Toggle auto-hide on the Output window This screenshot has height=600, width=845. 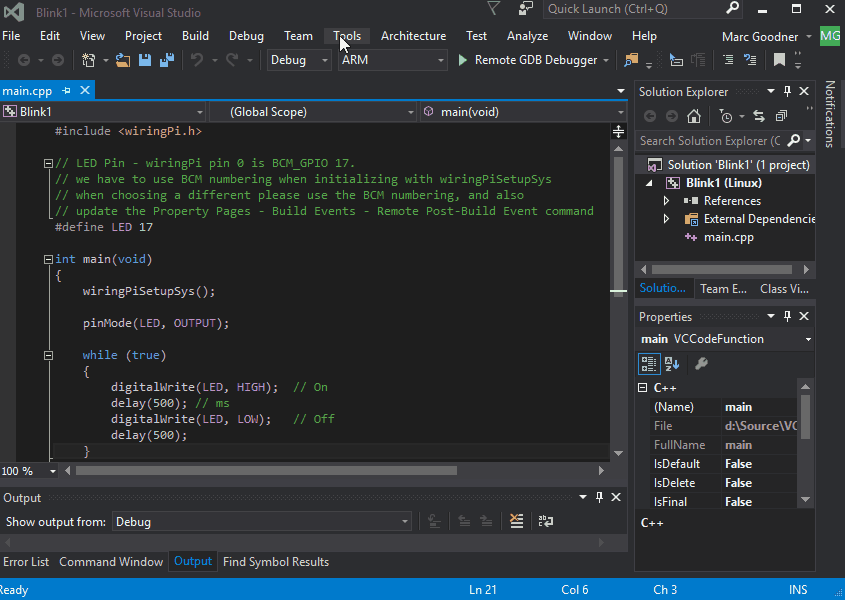tap(597, 497)
